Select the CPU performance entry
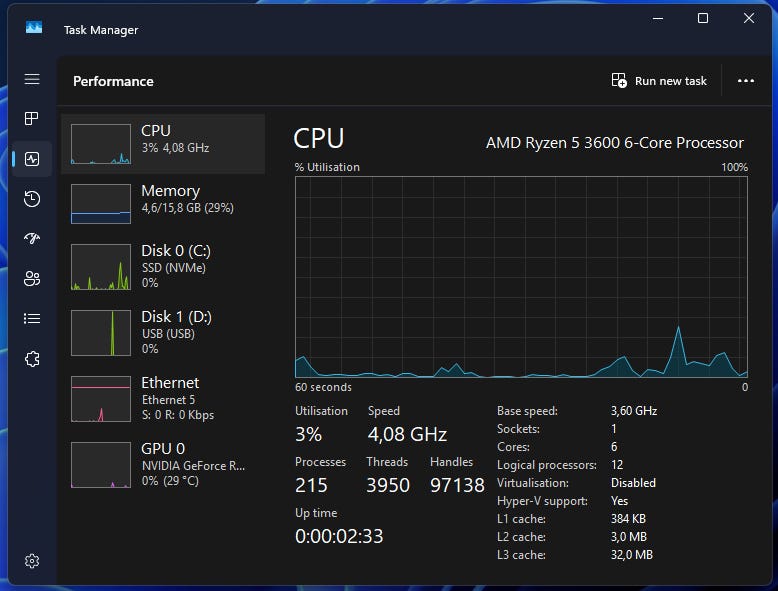 (163, 144)
